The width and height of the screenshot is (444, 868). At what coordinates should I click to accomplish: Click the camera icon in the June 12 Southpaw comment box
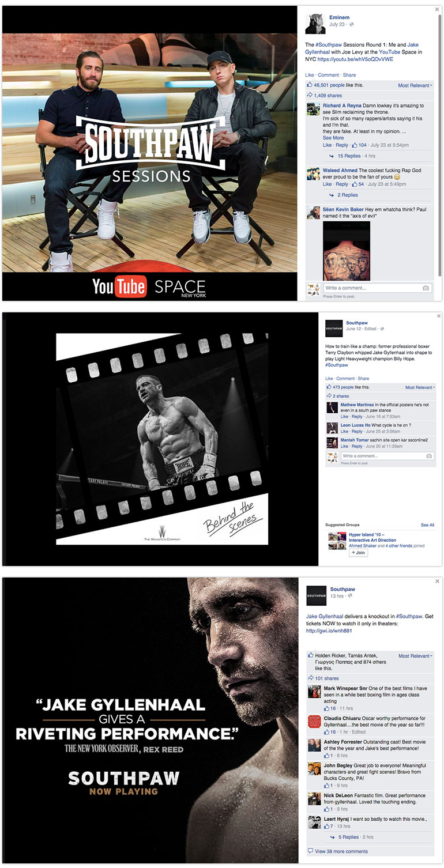[x=428, y=456]
